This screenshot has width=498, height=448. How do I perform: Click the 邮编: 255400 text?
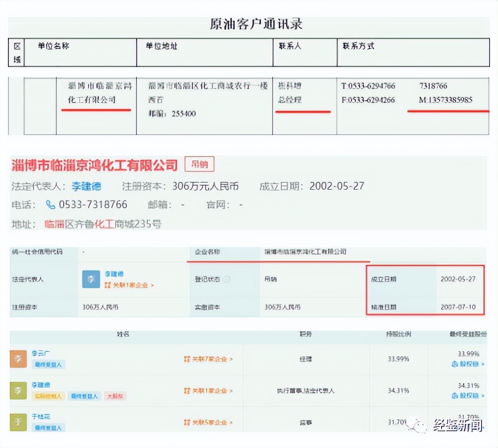[172, 114]
